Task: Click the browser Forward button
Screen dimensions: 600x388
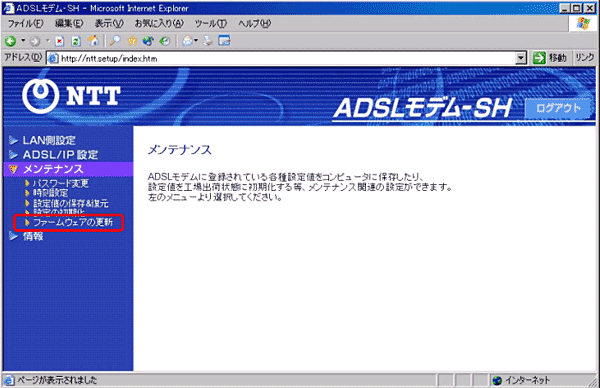Action: pos(35,41)
